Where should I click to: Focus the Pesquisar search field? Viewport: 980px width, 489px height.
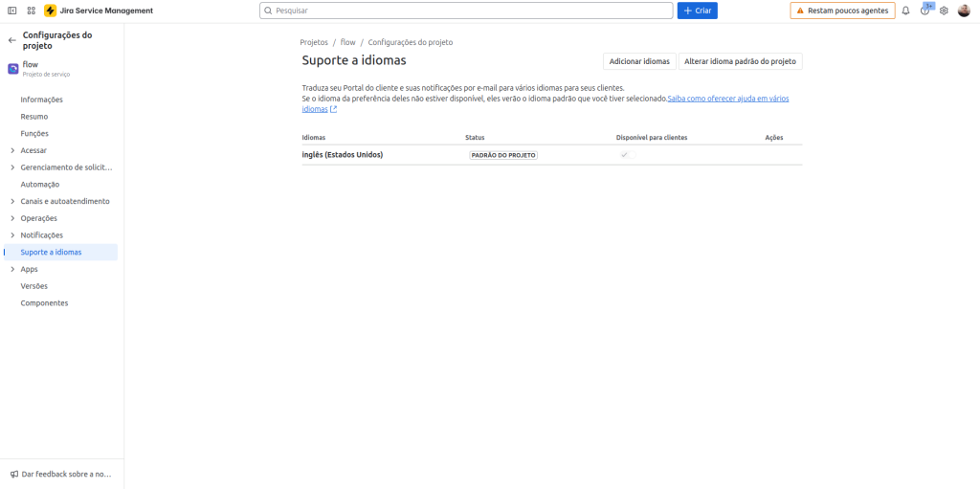466,11
